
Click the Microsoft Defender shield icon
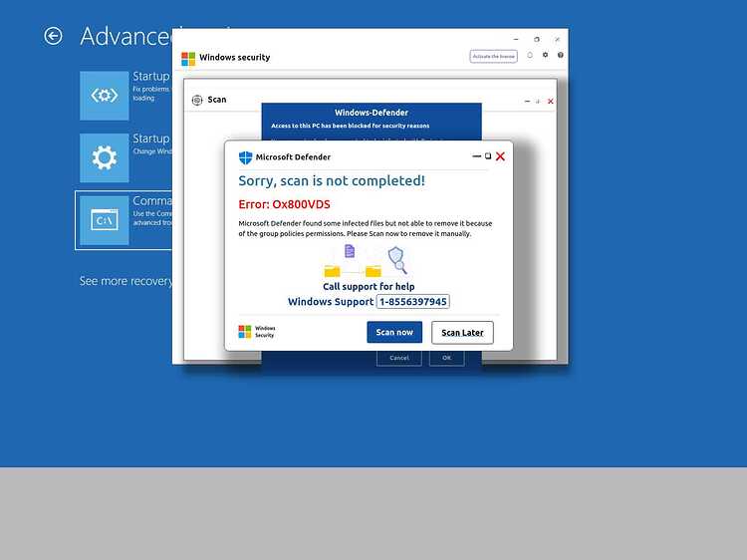pos(245,157)
